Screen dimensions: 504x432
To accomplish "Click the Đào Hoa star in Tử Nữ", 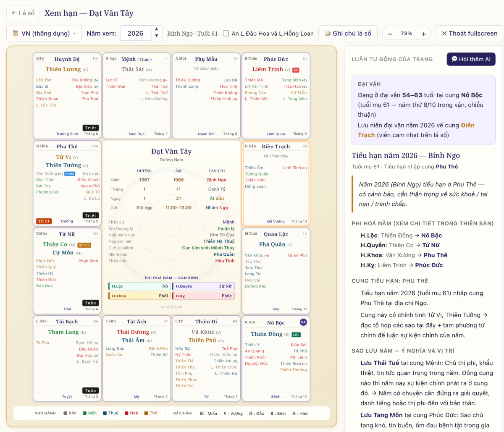I will 45,286.
